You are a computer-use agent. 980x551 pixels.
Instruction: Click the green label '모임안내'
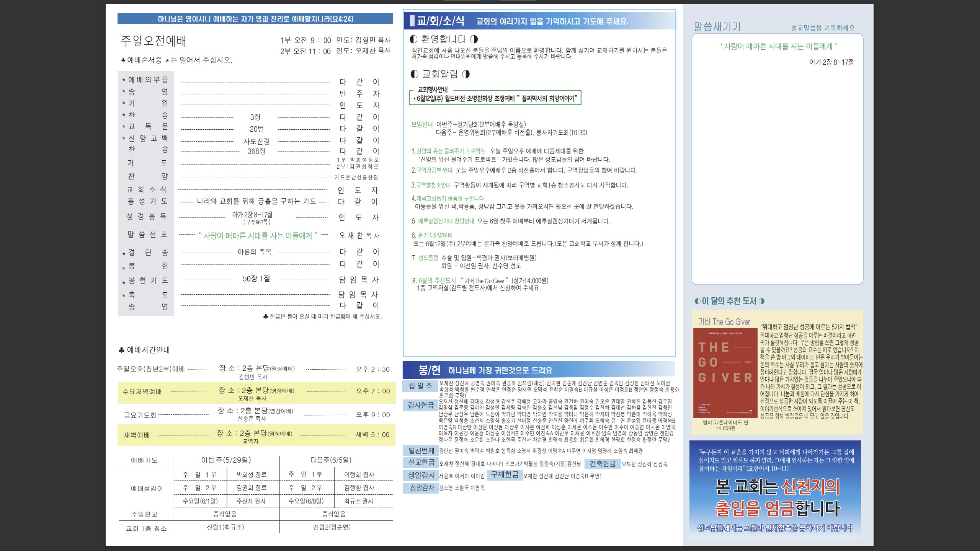point(422,124)
